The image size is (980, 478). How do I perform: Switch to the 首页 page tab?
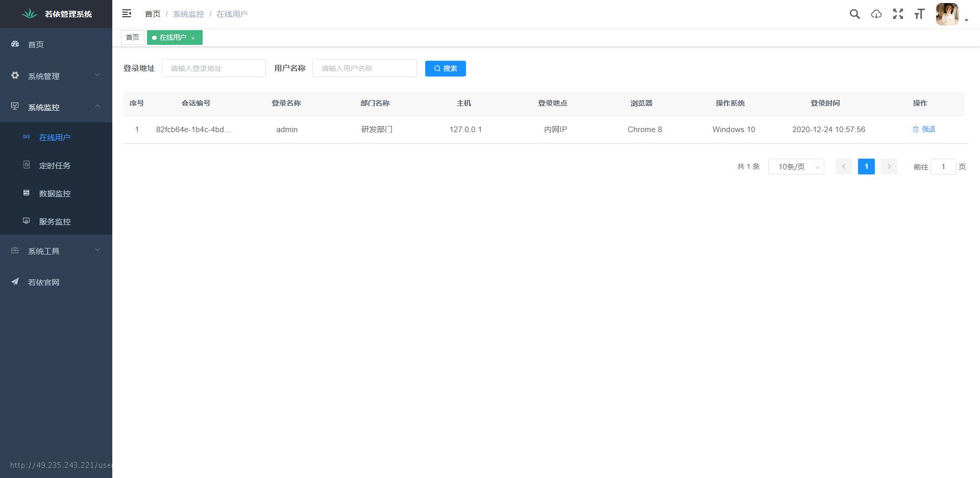pyautogui.click(x=133, y=37)
